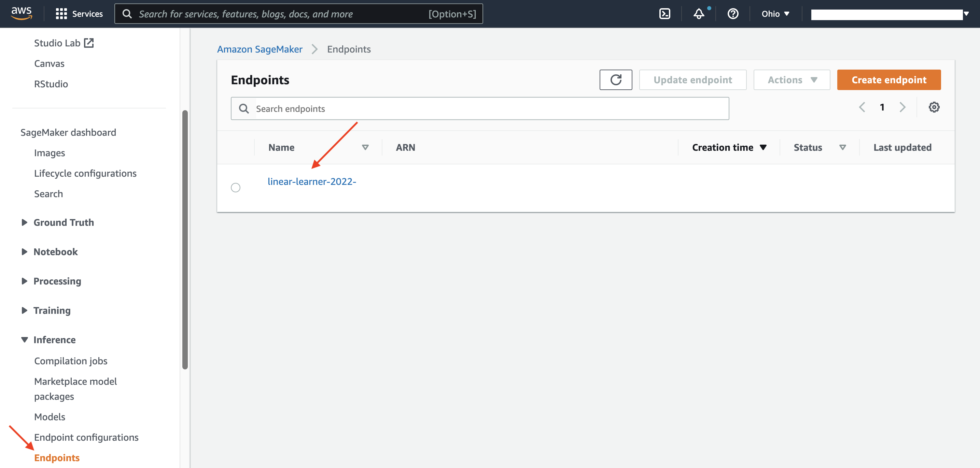
Task: Open the Actions dropdown
Action: pos(791,80)
